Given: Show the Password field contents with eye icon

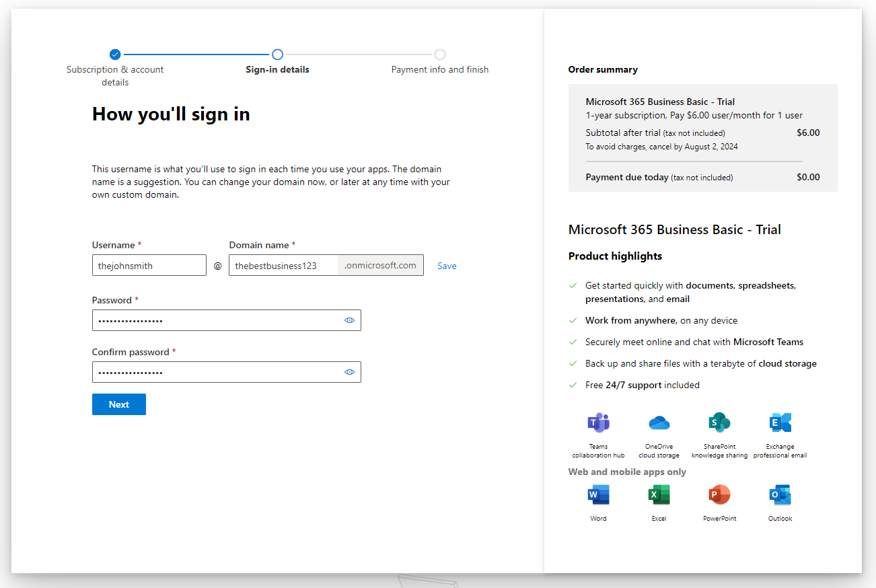Looking at the screenshot, I should point(350,320).
